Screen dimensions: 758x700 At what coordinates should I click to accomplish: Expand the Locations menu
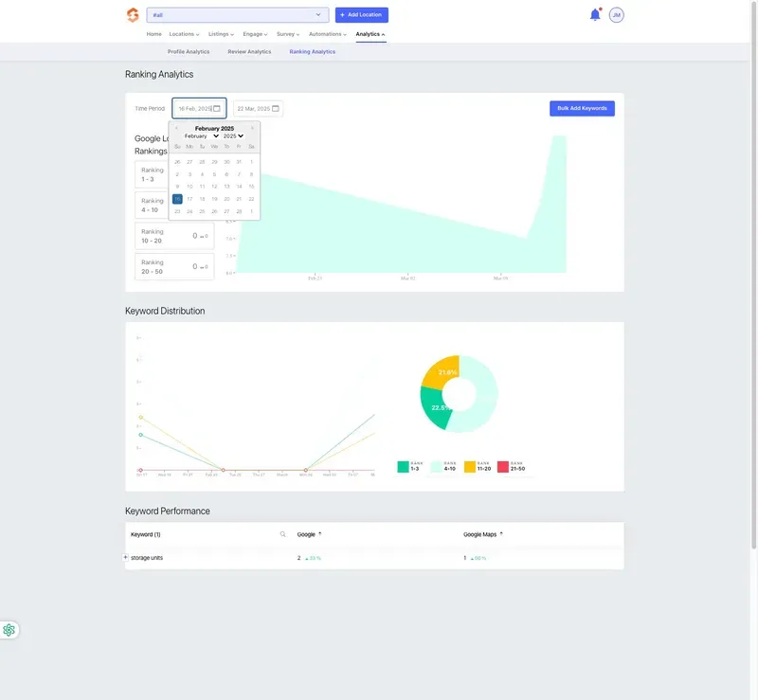tap(184, 34)
